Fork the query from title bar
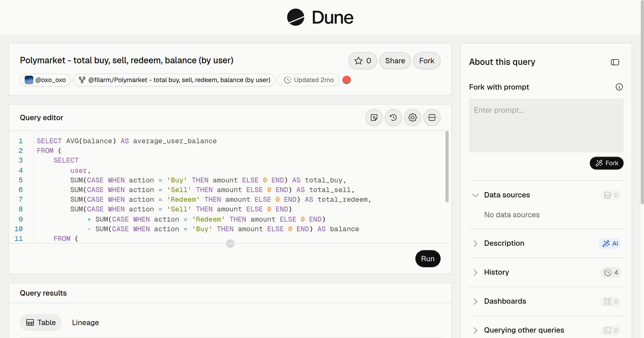 [427, 61]
